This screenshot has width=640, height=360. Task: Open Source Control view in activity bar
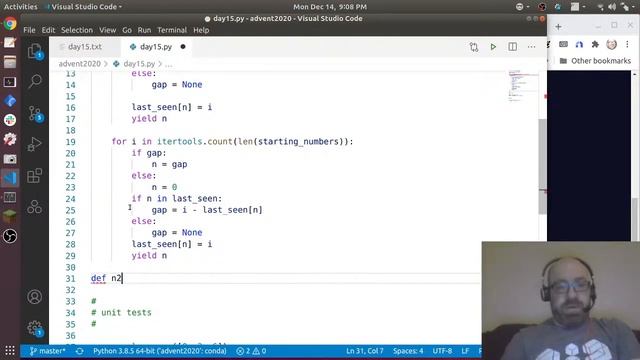pyautogui.click(x=35, y=113)
